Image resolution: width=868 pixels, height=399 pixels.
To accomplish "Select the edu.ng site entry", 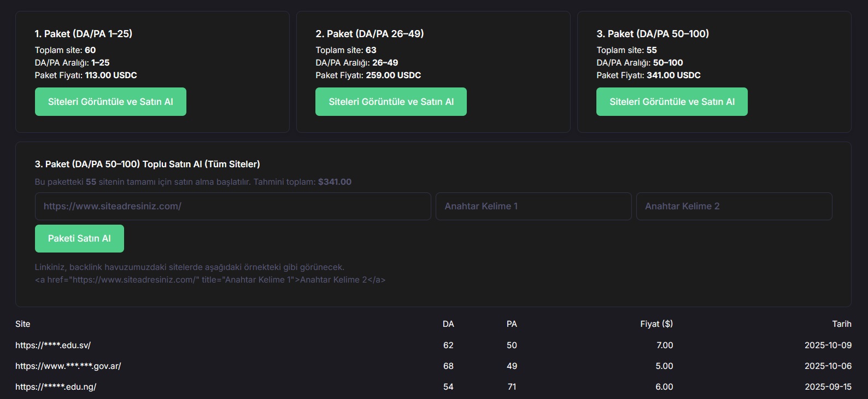I will pyautogui.click(x=56, y=387).
